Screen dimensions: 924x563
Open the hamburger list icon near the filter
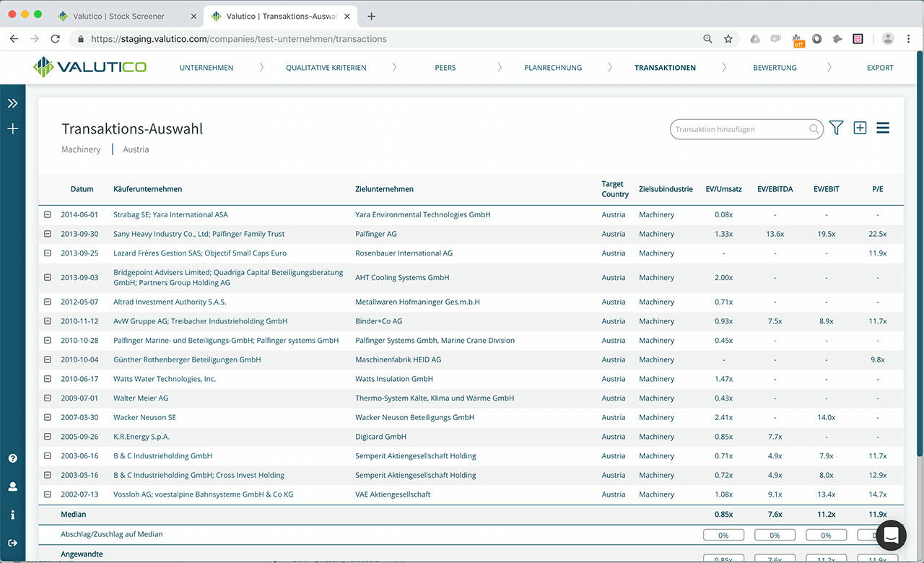coord(883,128)
